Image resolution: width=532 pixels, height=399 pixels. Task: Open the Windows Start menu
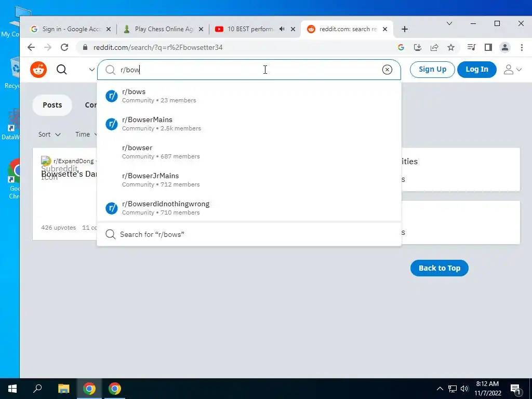pos(12,389)
